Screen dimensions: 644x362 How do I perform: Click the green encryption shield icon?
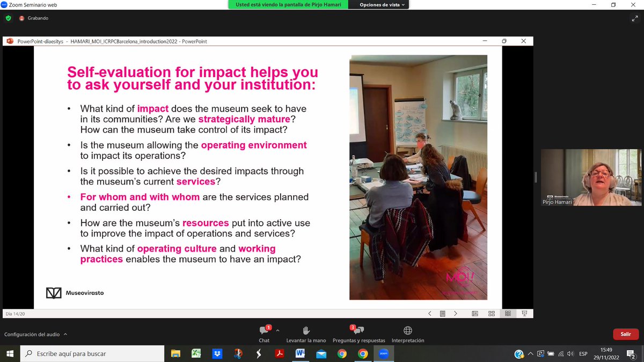pyautogui.click(x=8, y=18)
